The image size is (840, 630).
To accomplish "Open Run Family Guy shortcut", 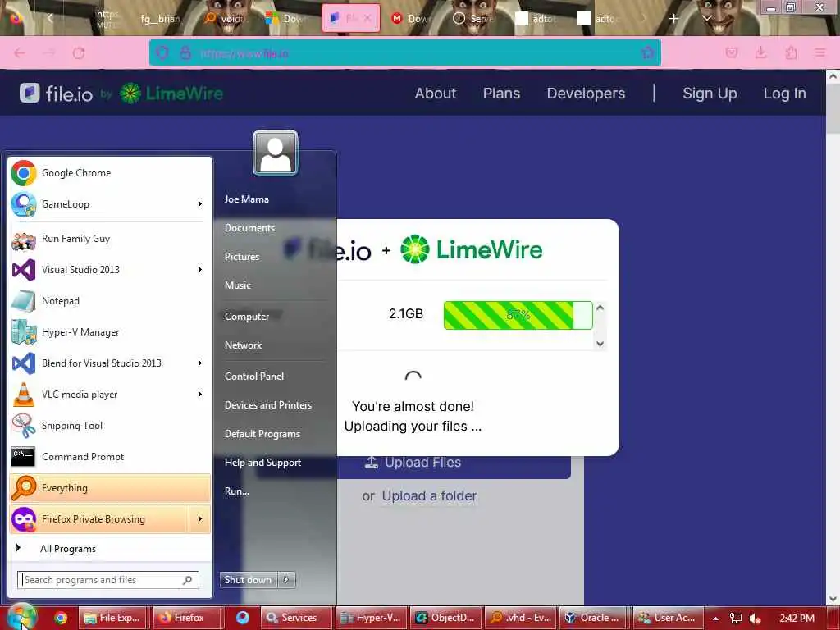I will [x=110, y=239].
